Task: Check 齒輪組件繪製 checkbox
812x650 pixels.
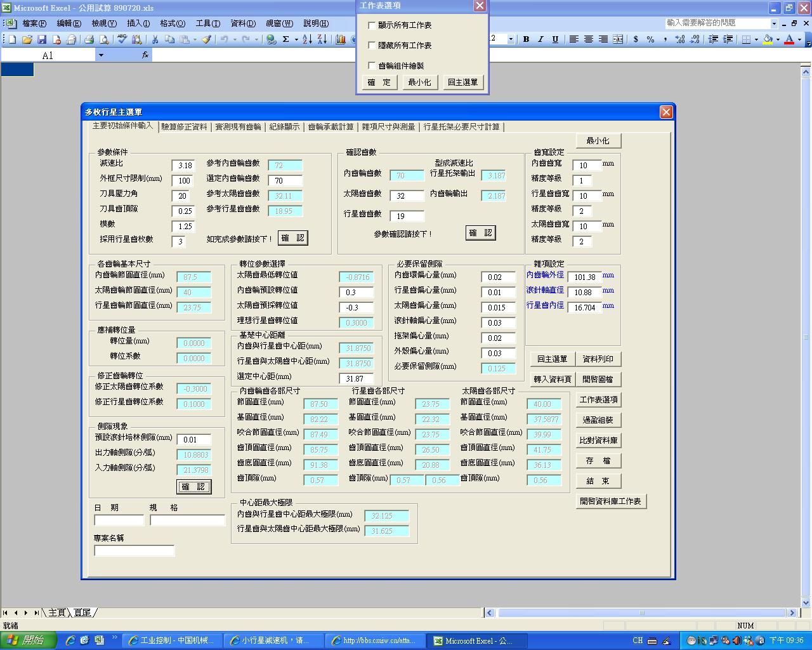Action: coord(372,65)
